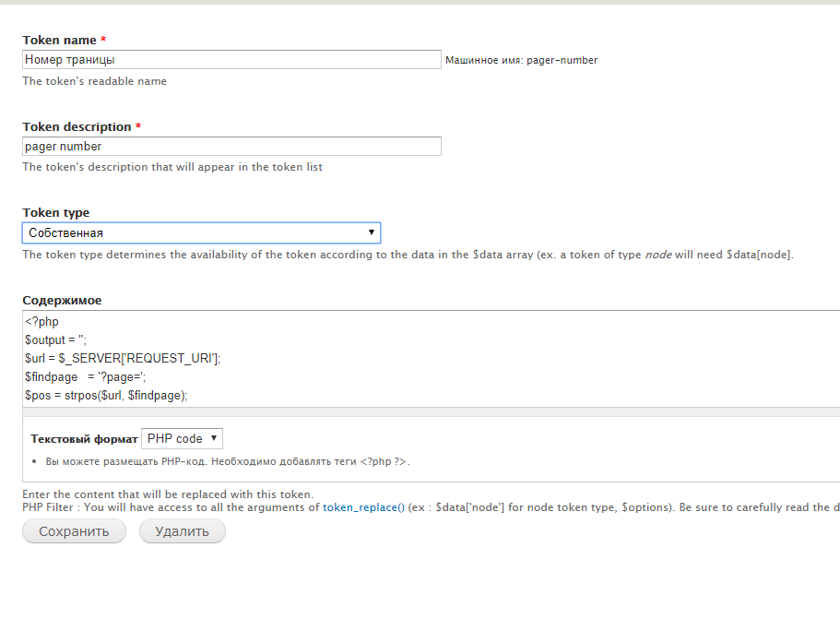Open the Token type dropdown
Image resolution: width=840 pixels, height=619 pixels.
tap(201, 233)
